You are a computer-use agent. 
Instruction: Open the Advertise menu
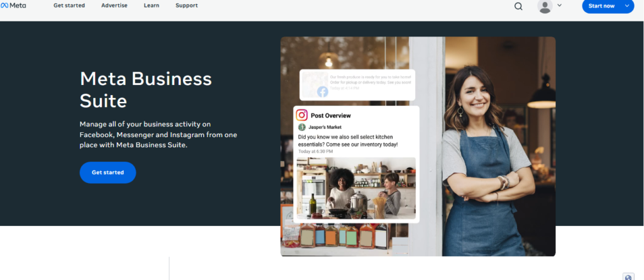[114, 5]
